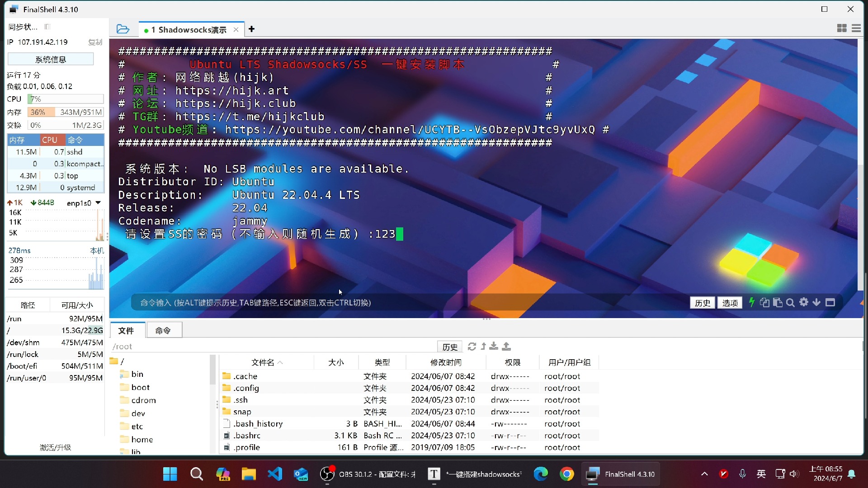Image resolution: width=868 pixels, height=488 pixels.
Task: Close the Shadowsocks演示 tab
Action: 236,29
